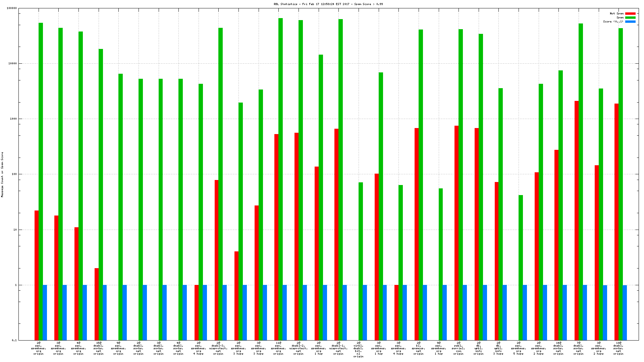Image resolution: width=644 pixels, height=362 pixels.
Task: Click the dnsbl-3.uceprotect.net origin axis label
Action: click(x=218, y=348)
